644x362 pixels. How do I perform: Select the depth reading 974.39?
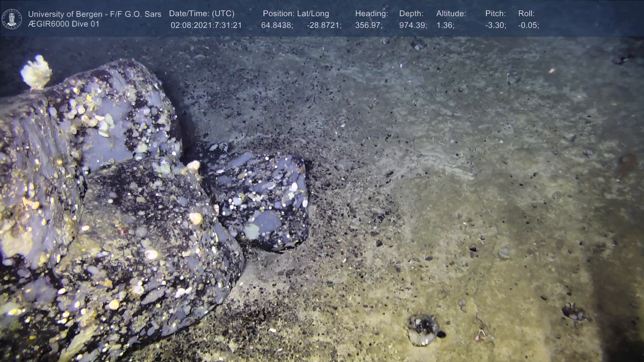coord(413,25)
